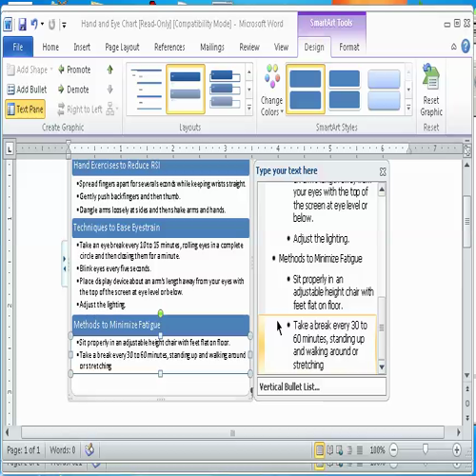Viewport: 476px width, 476px height.
Task: Click the Redo icon in the title bar
Action: coord(51,24)
